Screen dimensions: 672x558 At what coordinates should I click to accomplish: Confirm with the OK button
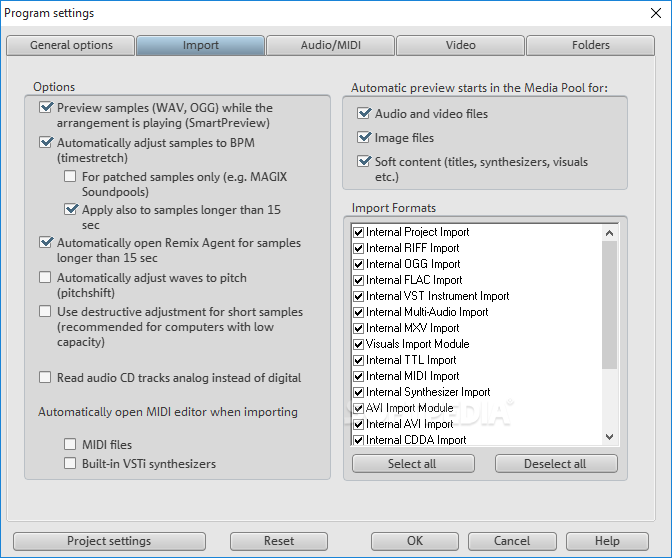[415, 541]
